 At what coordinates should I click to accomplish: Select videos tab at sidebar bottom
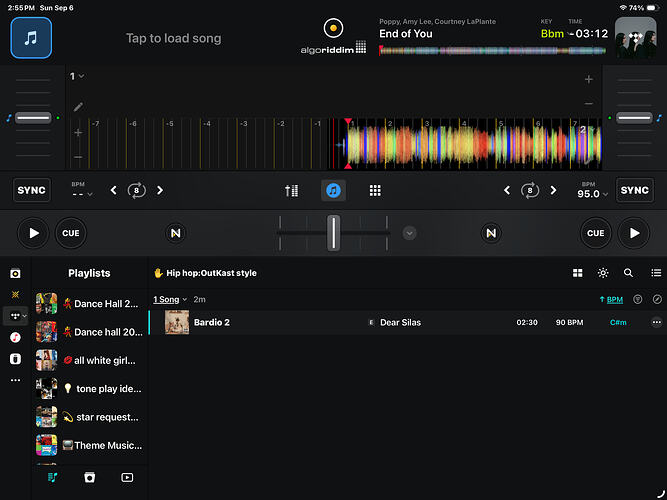tap(127, 477)
